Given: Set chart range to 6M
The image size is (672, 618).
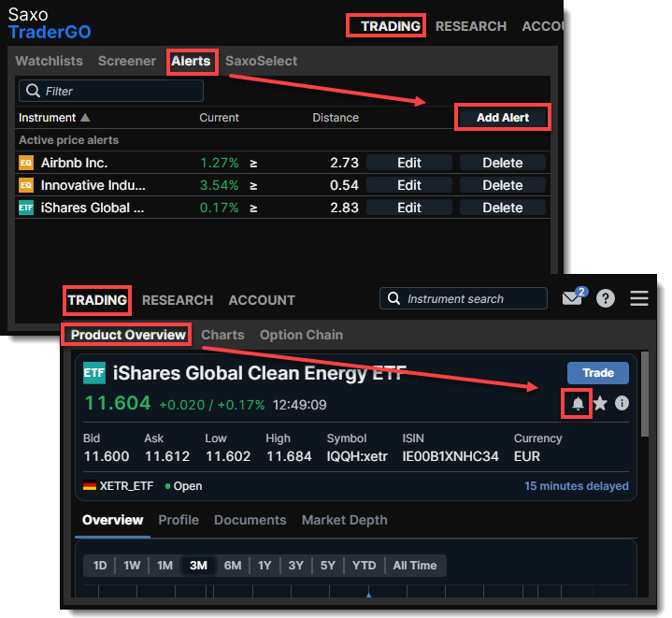Looking at the screenshot, I should (233, 566).
